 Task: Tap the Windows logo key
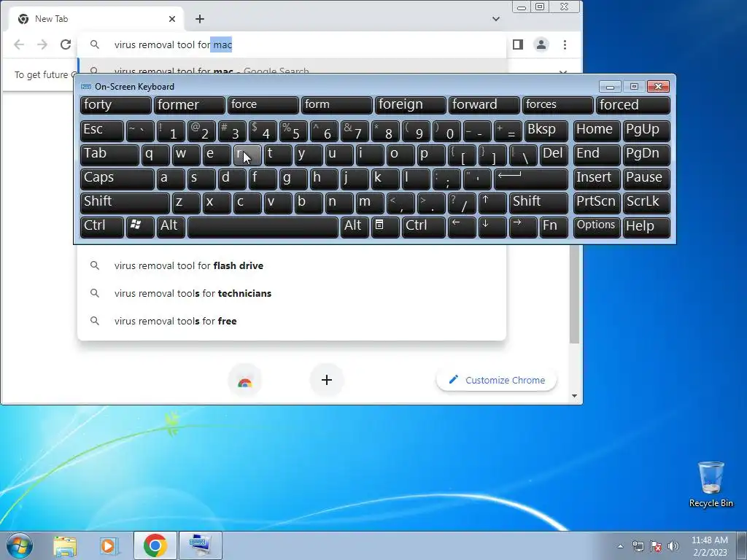click(x=140, y=227)
